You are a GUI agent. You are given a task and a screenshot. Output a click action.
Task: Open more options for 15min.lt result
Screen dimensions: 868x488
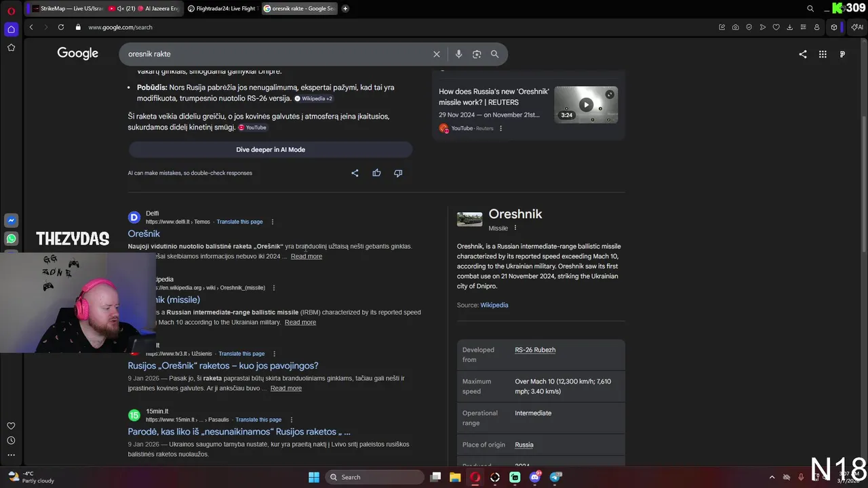[292, 420]
